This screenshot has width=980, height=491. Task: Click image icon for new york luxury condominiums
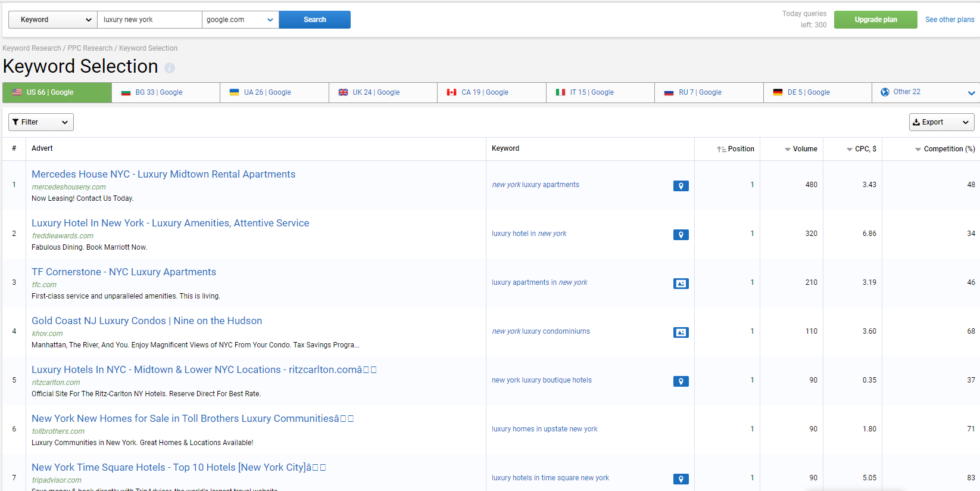coord(681,332)
